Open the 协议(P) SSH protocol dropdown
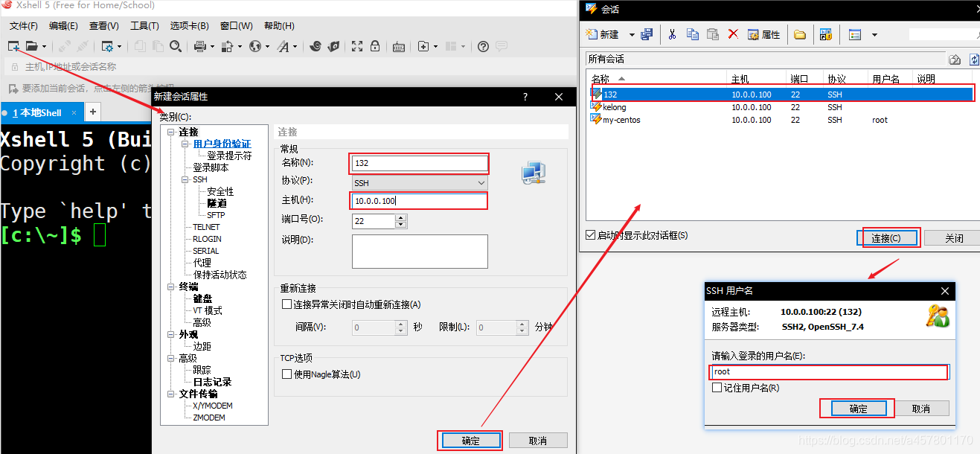Screen dimensions: 980x454 coord(420,182)
